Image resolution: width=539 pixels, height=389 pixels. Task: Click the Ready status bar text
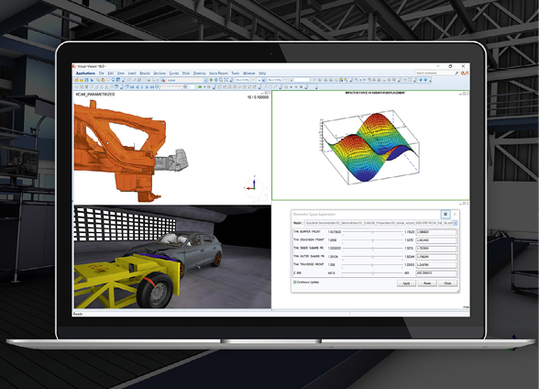78,314
